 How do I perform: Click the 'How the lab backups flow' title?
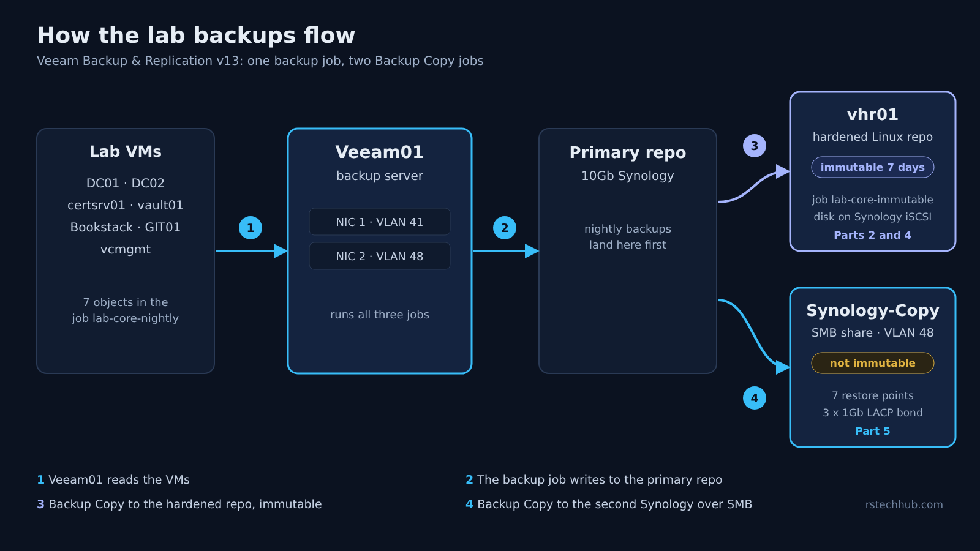click(x=196, y=36)
